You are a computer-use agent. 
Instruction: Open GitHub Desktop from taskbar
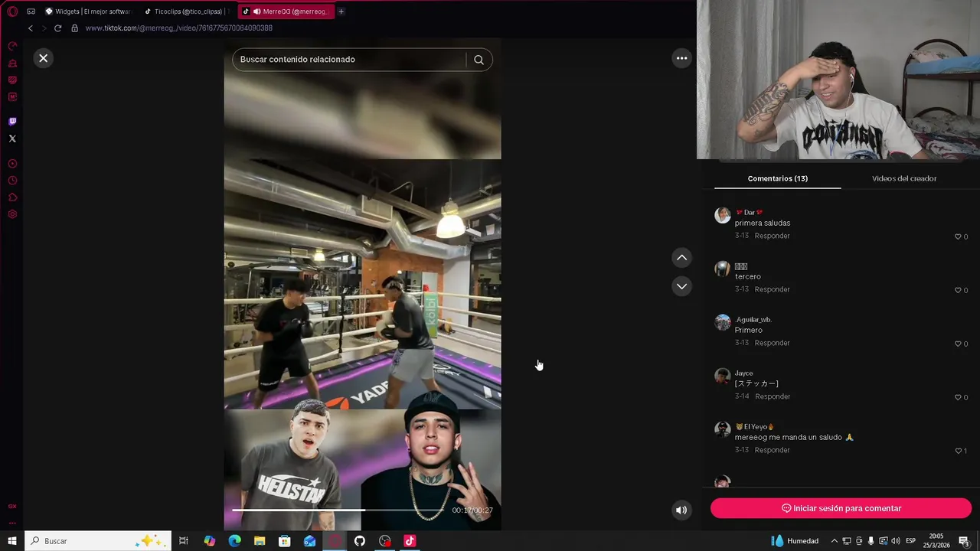(x=360, y=541)
